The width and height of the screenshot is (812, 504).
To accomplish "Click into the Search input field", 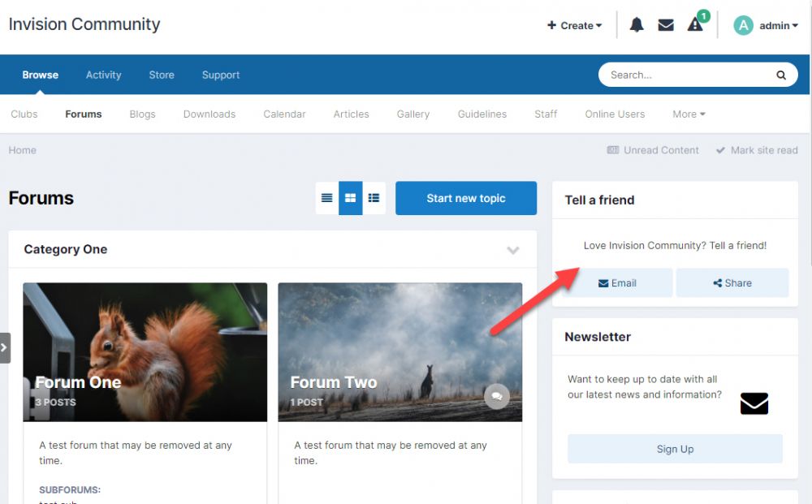I will 689,75.
